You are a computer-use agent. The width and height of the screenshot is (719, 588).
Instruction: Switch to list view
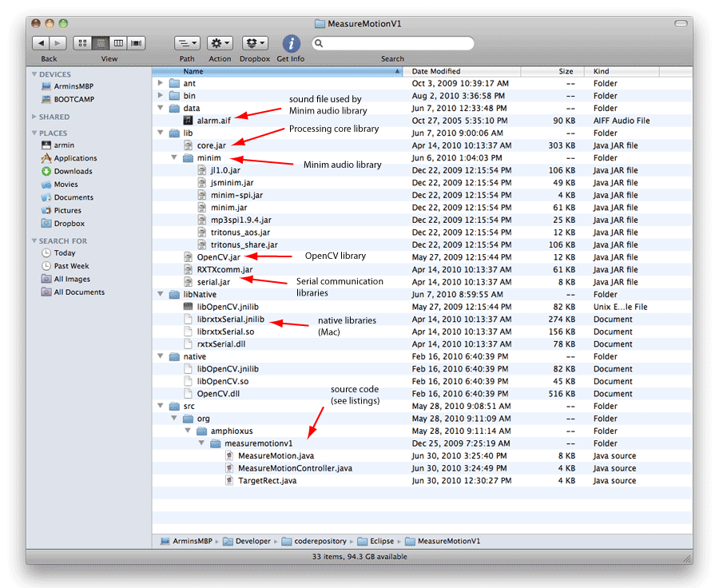point(101,43)
